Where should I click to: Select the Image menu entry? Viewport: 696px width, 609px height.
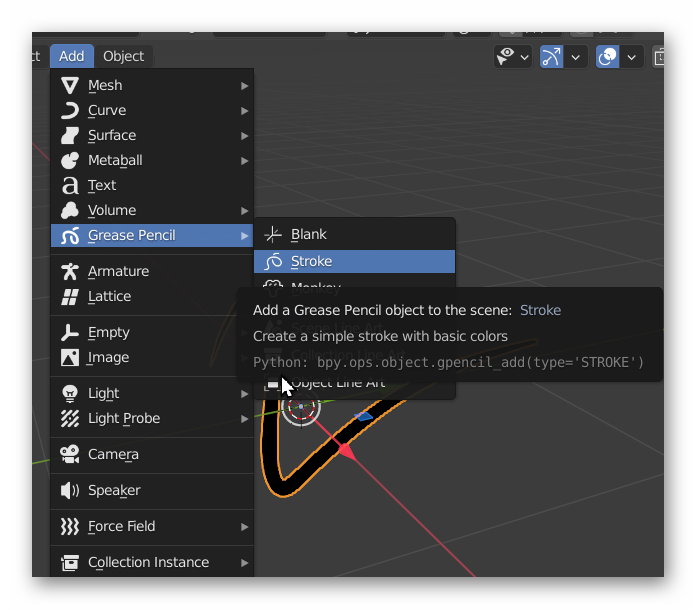click(x=152, y=357)
